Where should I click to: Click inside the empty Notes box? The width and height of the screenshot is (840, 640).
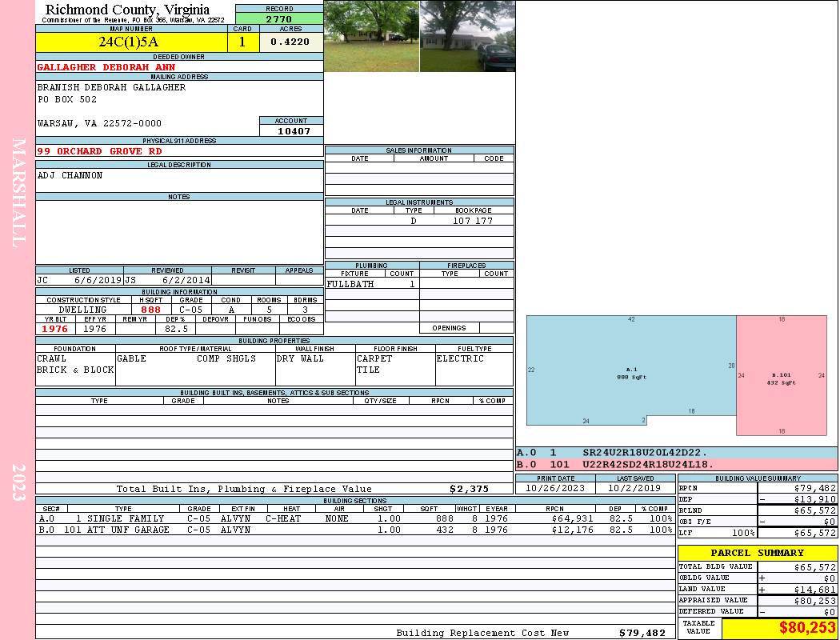[x=179, y=232]
